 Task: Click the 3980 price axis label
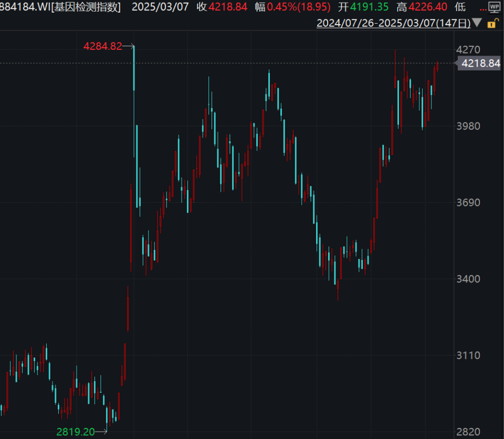468,126
